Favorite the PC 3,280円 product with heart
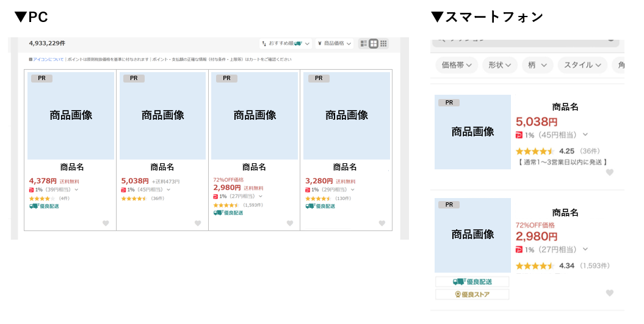The image size is (644, 324). coord(382,223)
